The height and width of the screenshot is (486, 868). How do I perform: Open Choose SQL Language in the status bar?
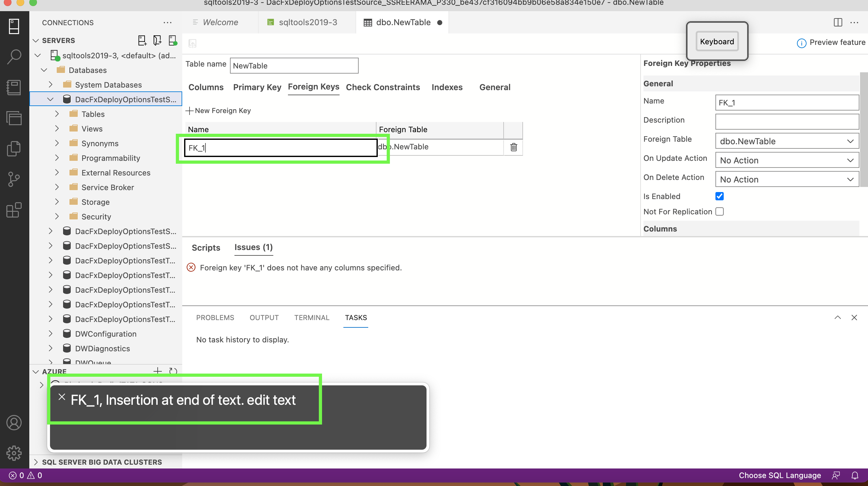(x=780, y=475)
